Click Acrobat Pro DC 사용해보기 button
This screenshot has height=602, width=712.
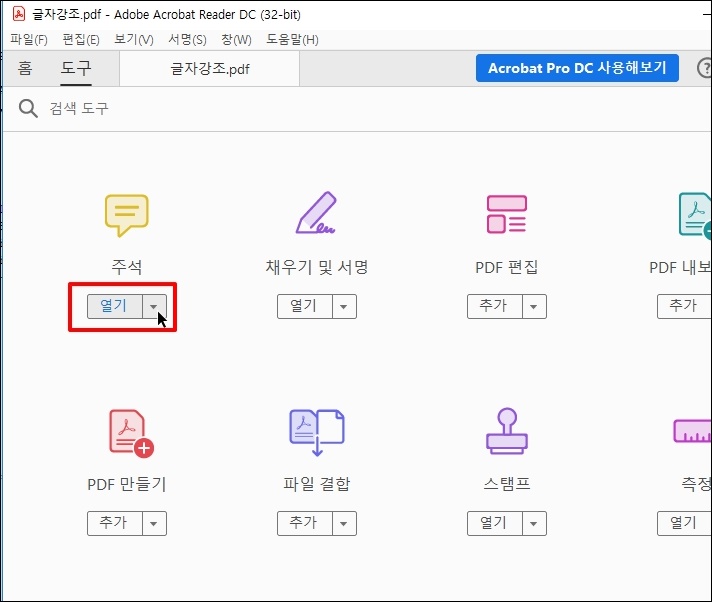tap(577, 68)
